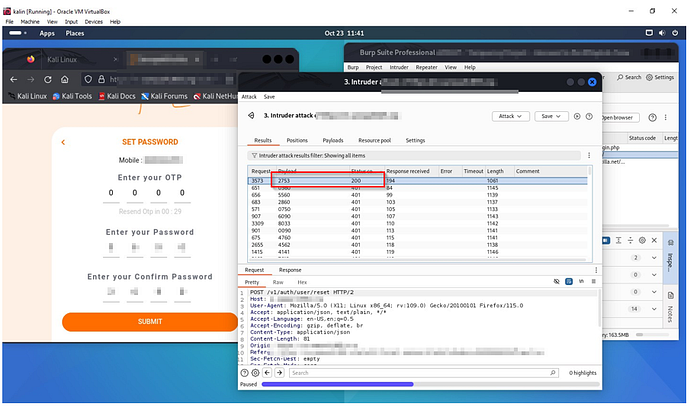Screen dimensions: 700x413
Task: Select the Hex view tab
Action: (x=302, y=282)
